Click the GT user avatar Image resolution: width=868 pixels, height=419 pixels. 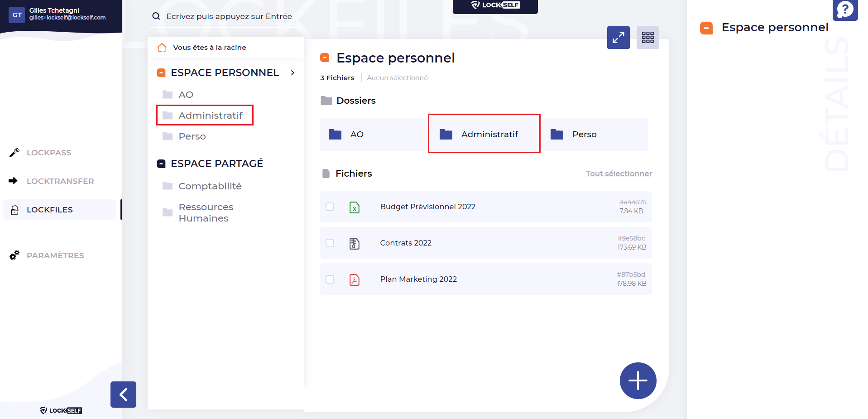pyautogui.click(x=17, y=15)
